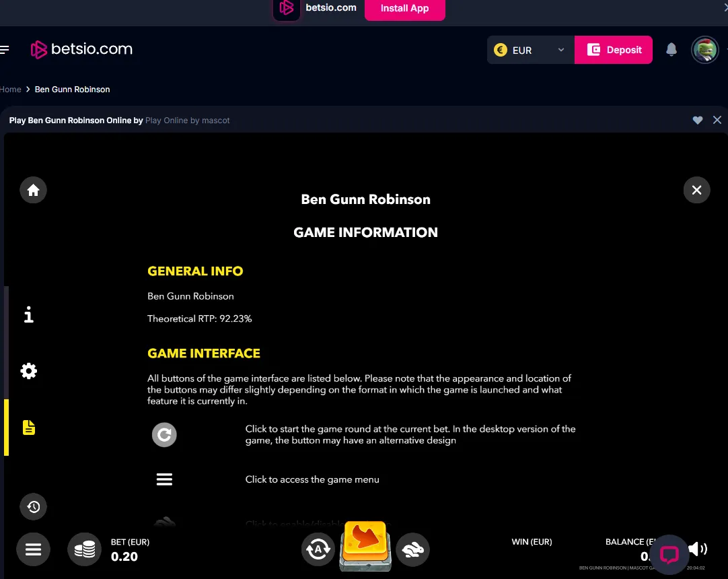Open the game menu hamburger button
The height and width of the screenshot is (579, 728).
point(33,549)
